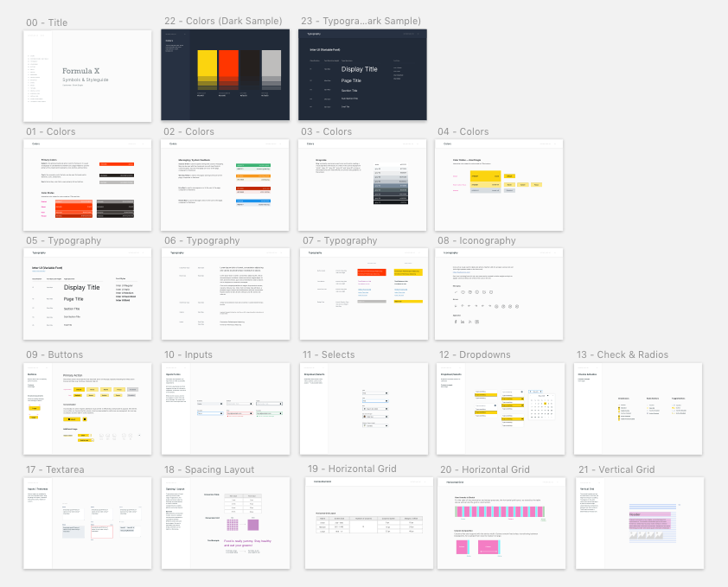Screen dimensions: 728x587
Task: Click the '03 - Colors' artboard label
Action: [327, 131]
